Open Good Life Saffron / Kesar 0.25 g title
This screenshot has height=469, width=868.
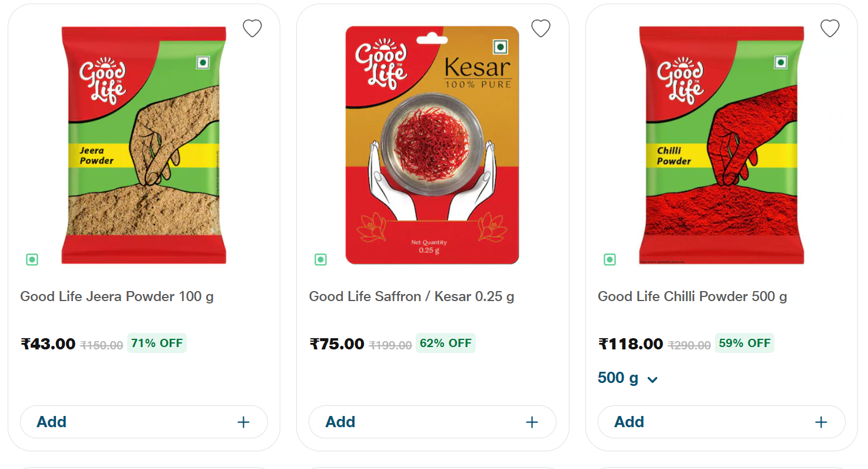coord(411,296)
